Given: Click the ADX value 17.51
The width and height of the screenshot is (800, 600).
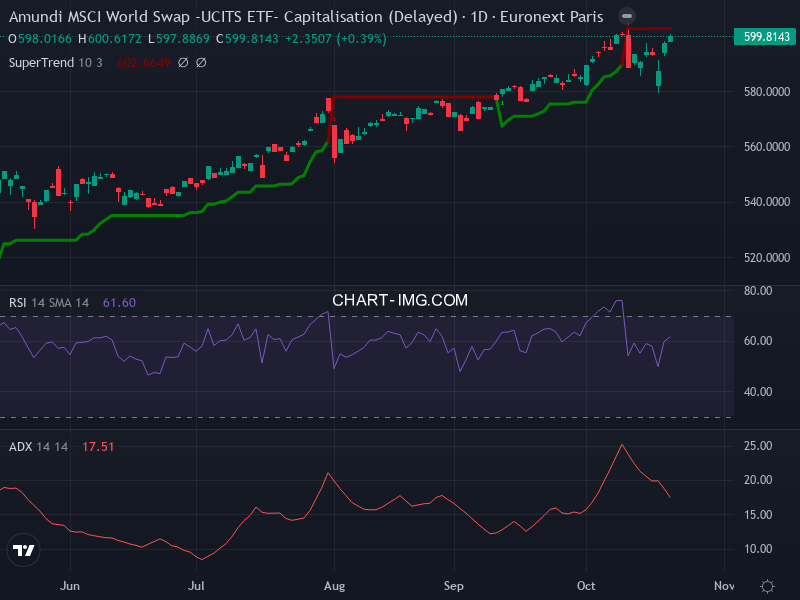Looking at the screenshot, I should [95, 447].
